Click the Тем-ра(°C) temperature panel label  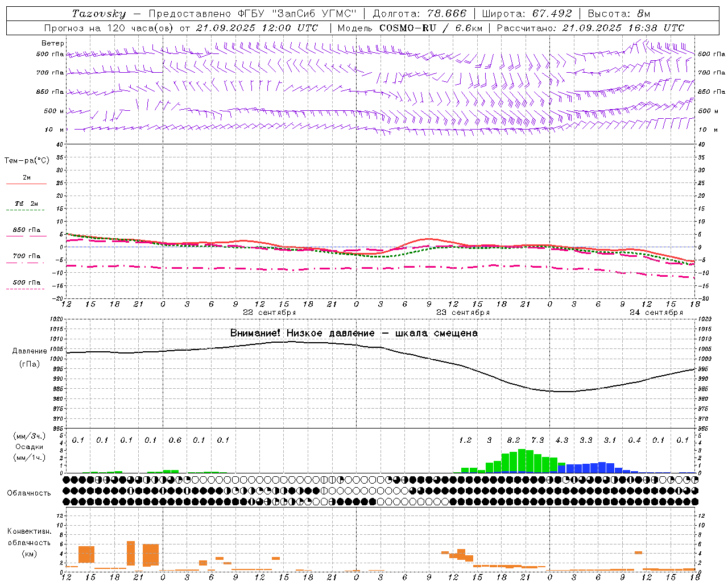(x=27, y=161)
